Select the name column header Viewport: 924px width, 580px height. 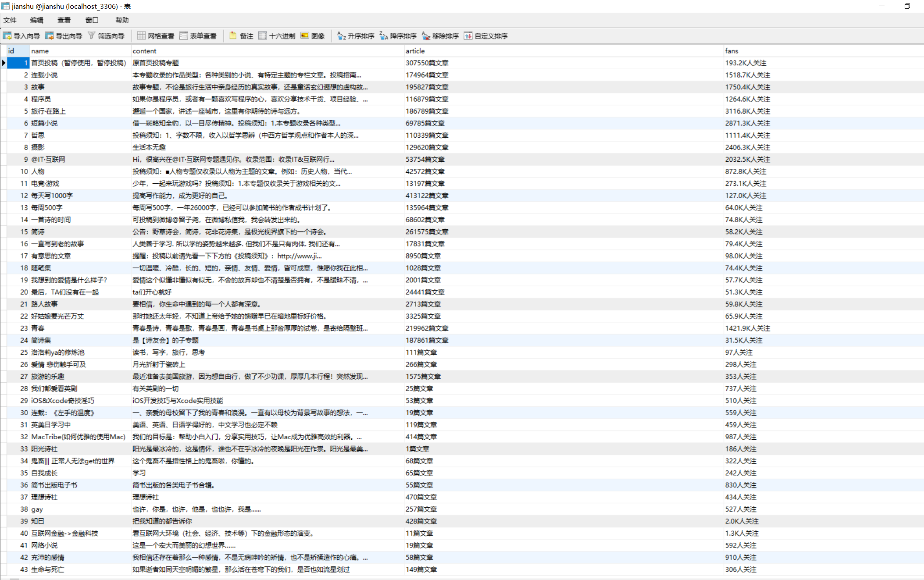(x=80, y=51)
